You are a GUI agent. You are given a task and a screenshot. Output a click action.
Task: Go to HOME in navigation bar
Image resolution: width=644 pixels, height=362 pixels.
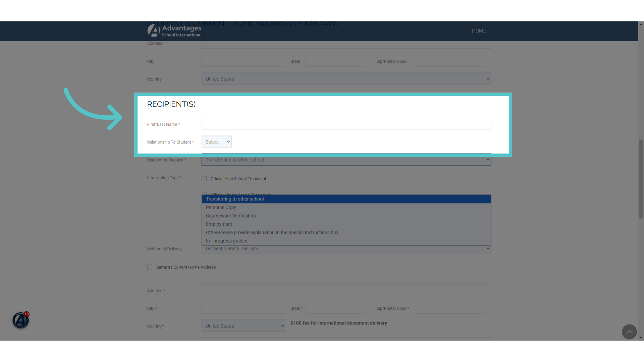pyautogui.click(x=479, y=31)
